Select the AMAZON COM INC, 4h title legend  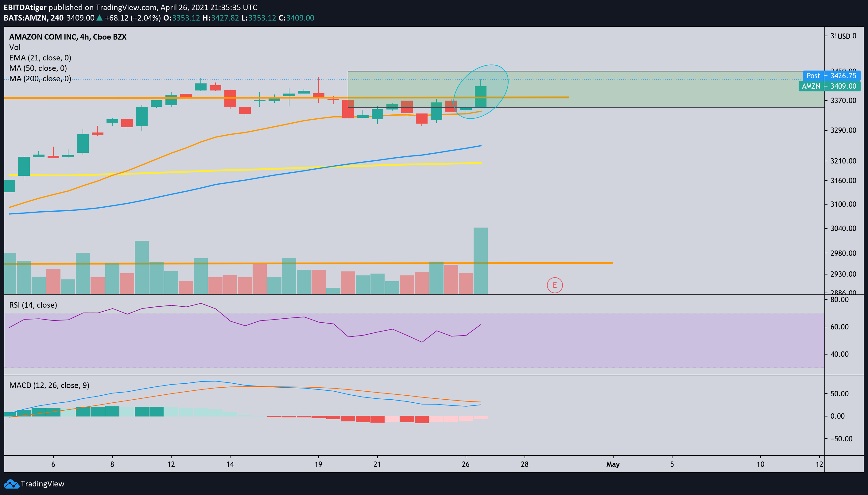[68, 37]
